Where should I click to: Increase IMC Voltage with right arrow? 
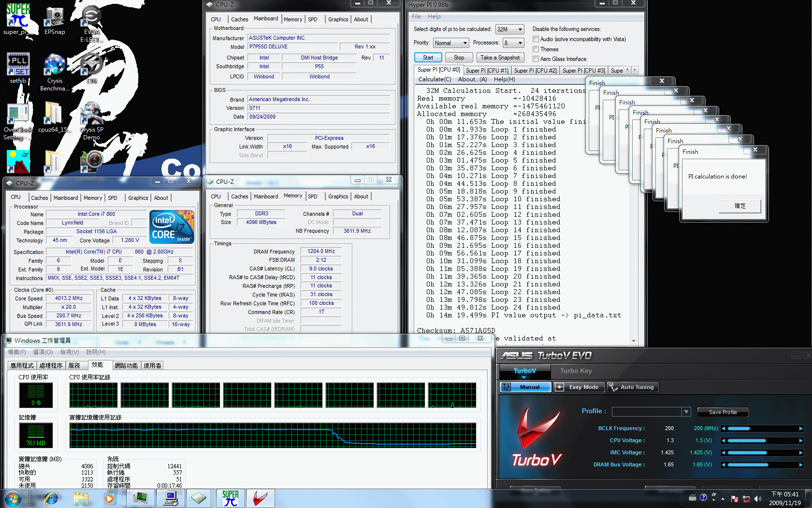pyautogui.click(x=800, y=453)
